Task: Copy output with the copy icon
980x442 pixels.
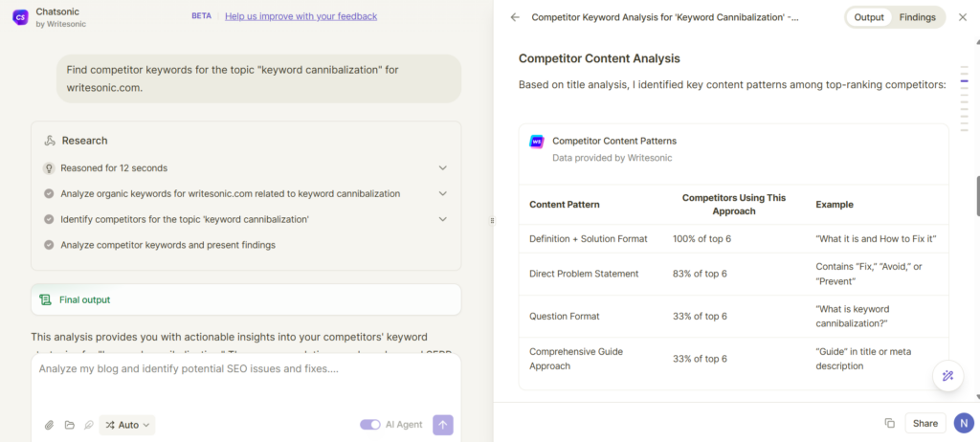Action: pos(889,423)
